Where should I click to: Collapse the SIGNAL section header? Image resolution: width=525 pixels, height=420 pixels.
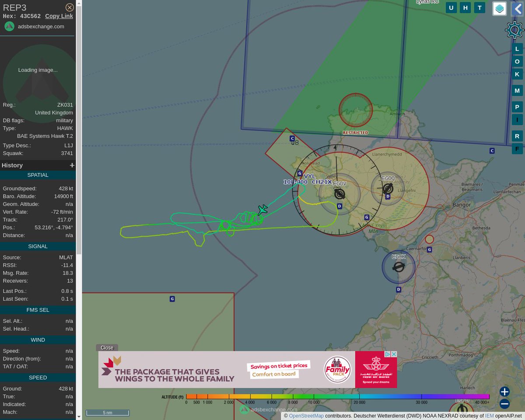[38, 246]
